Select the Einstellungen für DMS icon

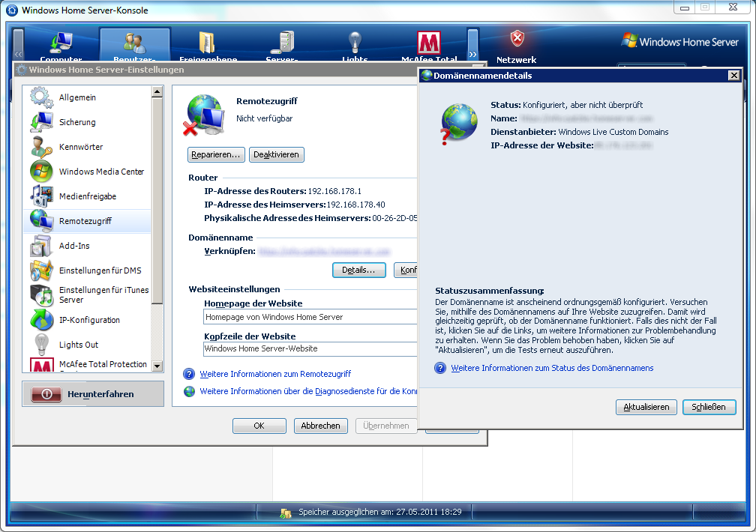[41, 270]
